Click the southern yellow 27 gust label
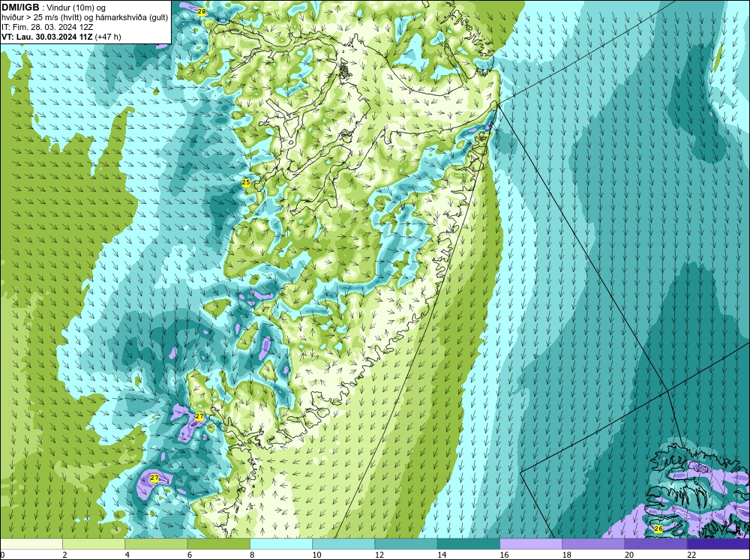Screen dimensions: 750x560 (154, 478)
